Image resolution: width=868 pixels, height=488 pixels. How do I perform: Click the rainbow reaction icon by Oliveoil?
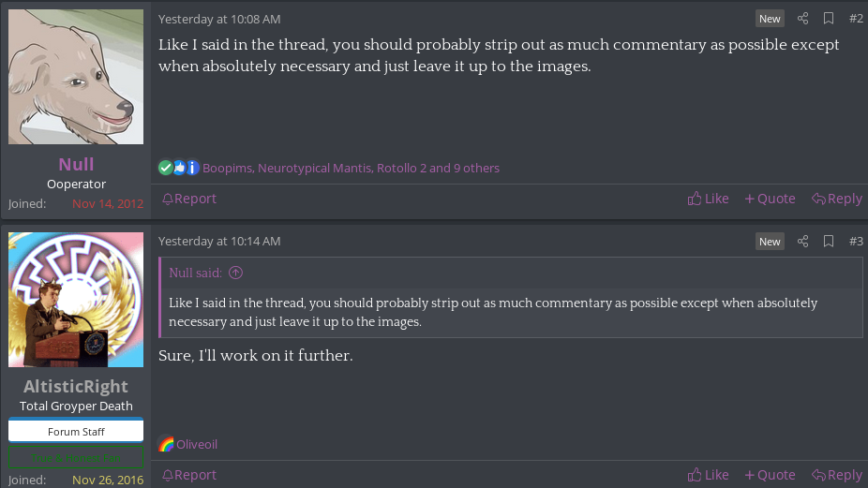(x=166, y=444)
